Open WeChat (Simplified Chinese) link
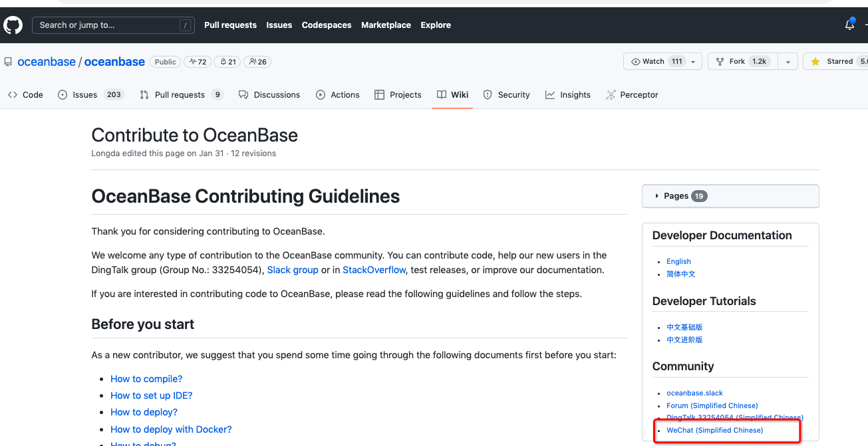The height and width of the screenshot is (446, 868). [715, 430]
